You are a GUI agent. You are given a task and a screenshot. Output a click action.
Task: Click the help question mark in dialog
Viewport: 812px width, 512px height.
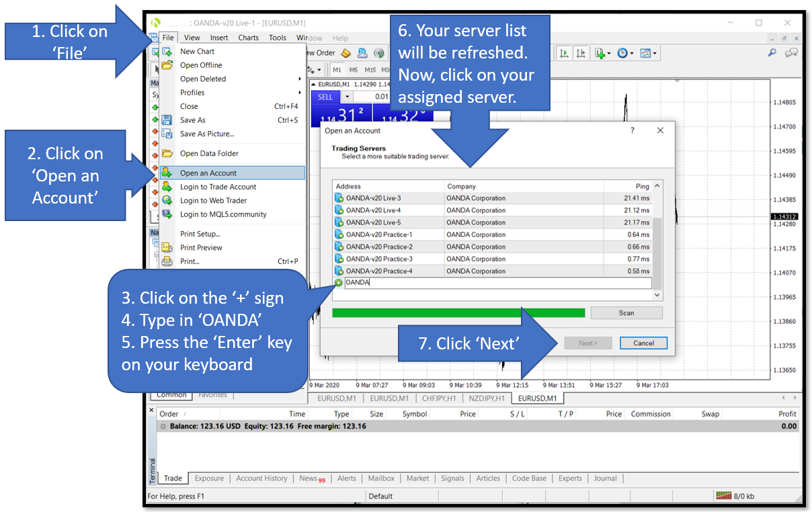coord(632,130)
